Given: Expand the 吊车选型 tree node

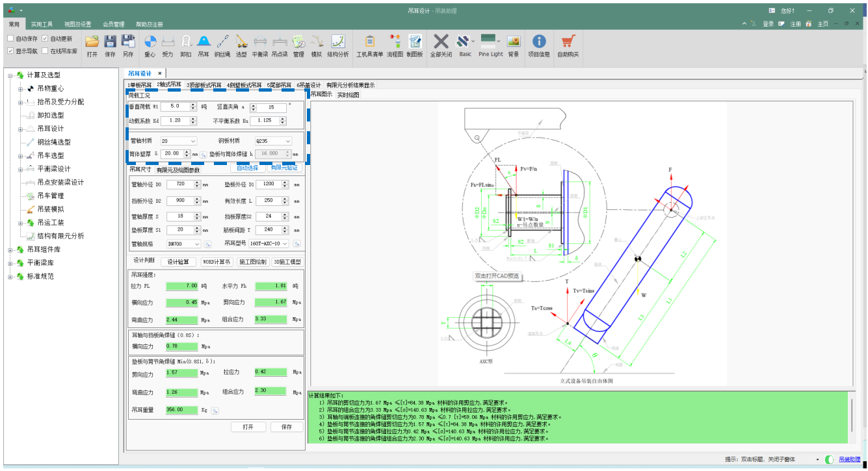Looking at the screenshot, I should (21, 156).
